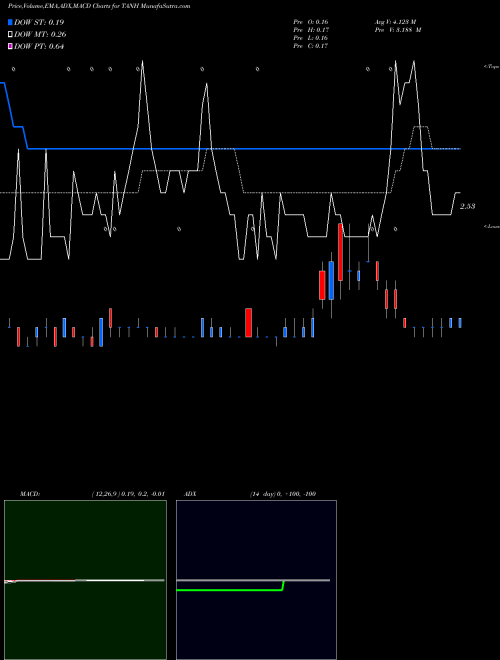
Task: Click the 2.33 value label beside line
Action: tap(468, 206)
